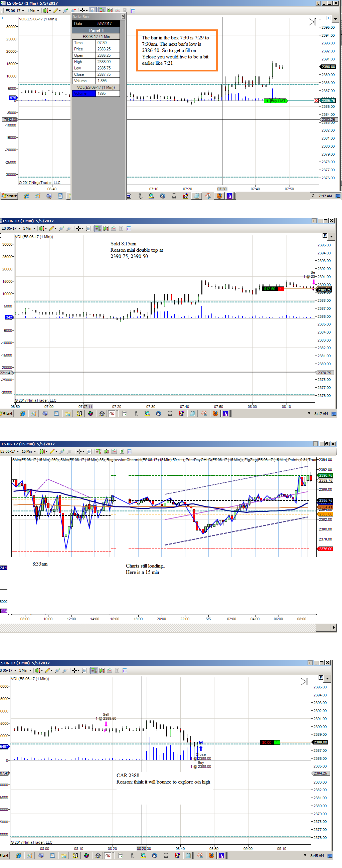The image size is (342, 868).
Task: Select the $0.00 position marker in 8:45 chart
Action: click(x=270, y=742)
